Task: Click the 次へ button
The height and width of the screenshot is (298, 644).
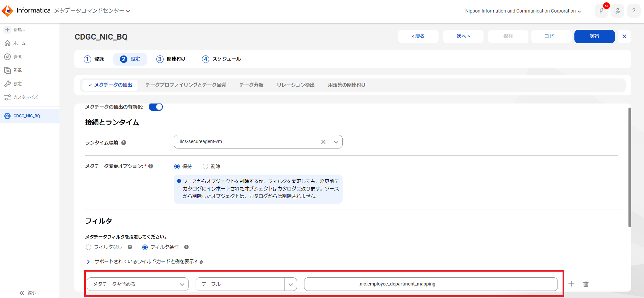Action: point(463,37)
